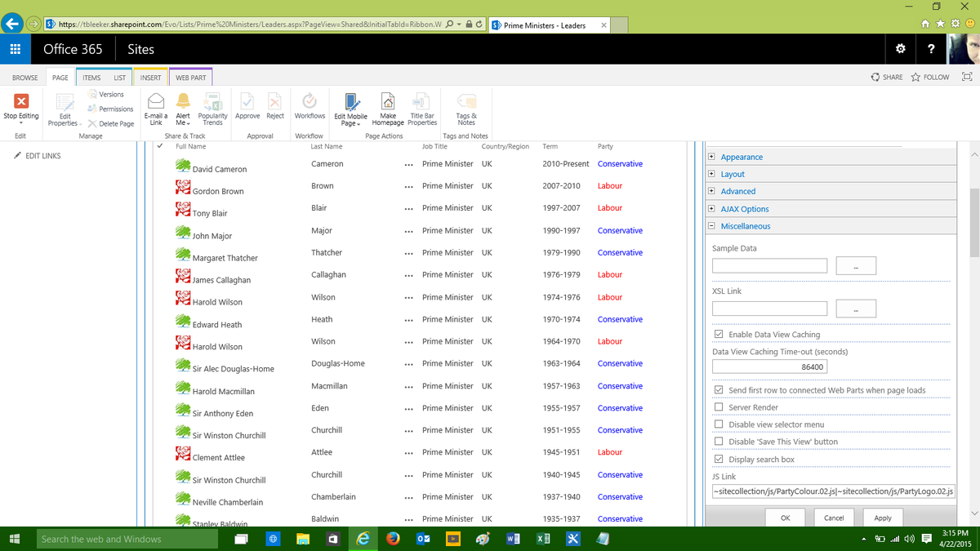Toggle Send first row to connected Web Parts

point(719,390)
